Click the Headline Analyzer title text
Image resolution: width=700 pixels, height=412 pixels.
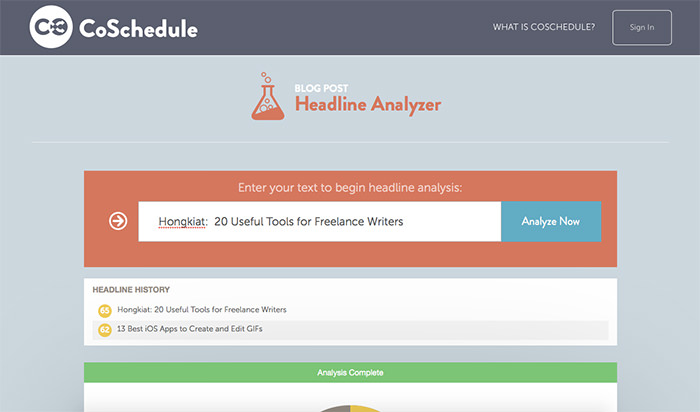coord(368,104)
